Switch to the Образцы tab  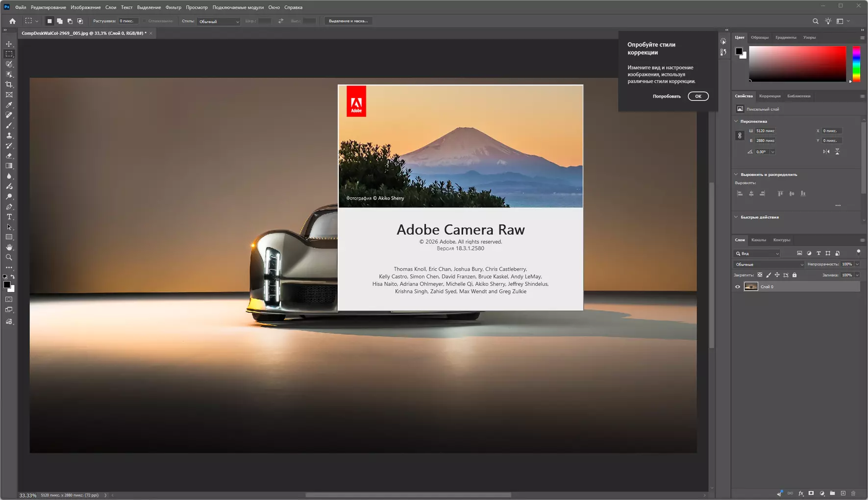point(760,37)
